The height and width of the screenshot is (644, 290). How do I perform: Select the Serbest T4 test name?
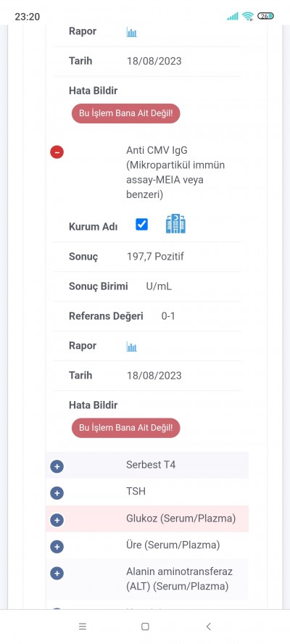pyautogui.click(x=151, y=465)
